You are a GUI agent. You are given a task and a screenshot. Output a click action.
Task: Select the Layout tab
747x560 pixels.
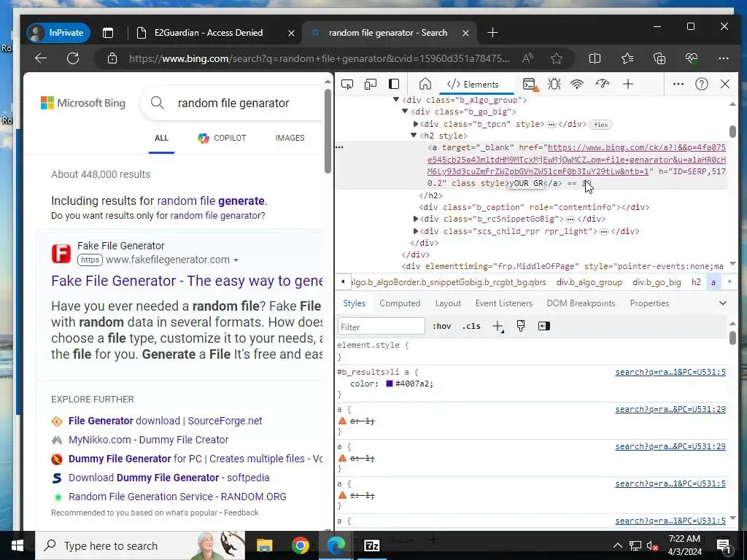tap(448, 303)
